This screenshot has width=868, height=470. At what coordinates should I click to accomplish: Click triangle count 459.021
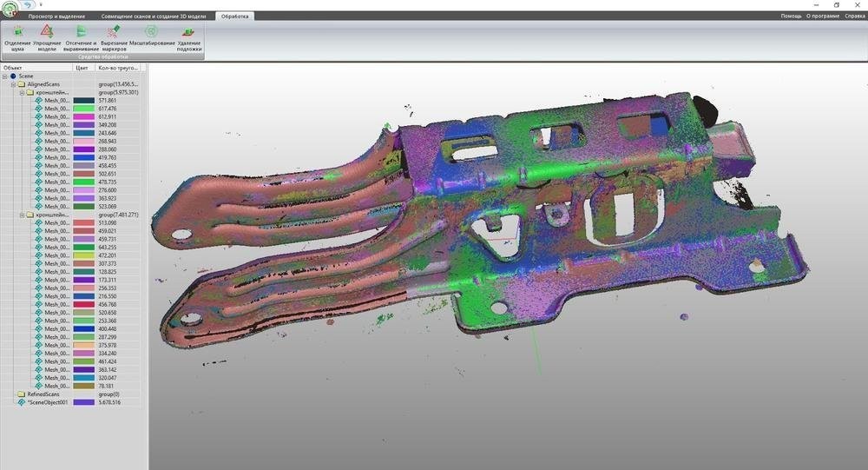click(108, 231)
